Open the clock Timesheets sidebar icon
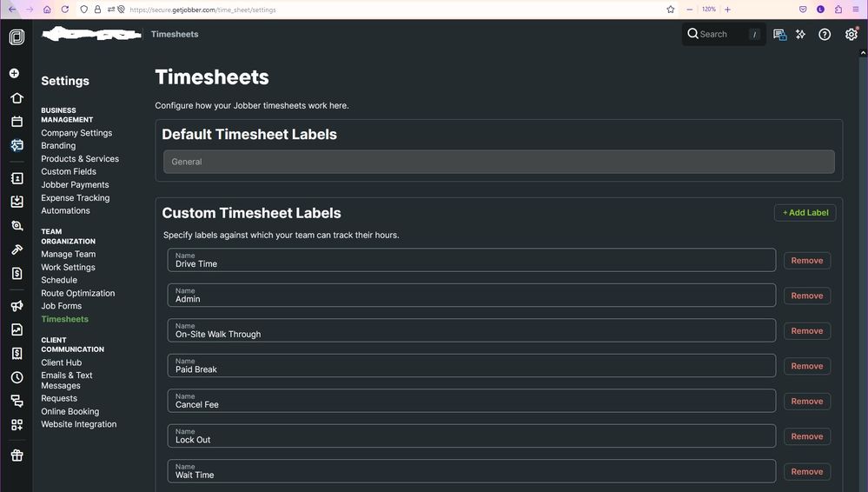Viewport: 868px width, 492px height. (17, 377)
